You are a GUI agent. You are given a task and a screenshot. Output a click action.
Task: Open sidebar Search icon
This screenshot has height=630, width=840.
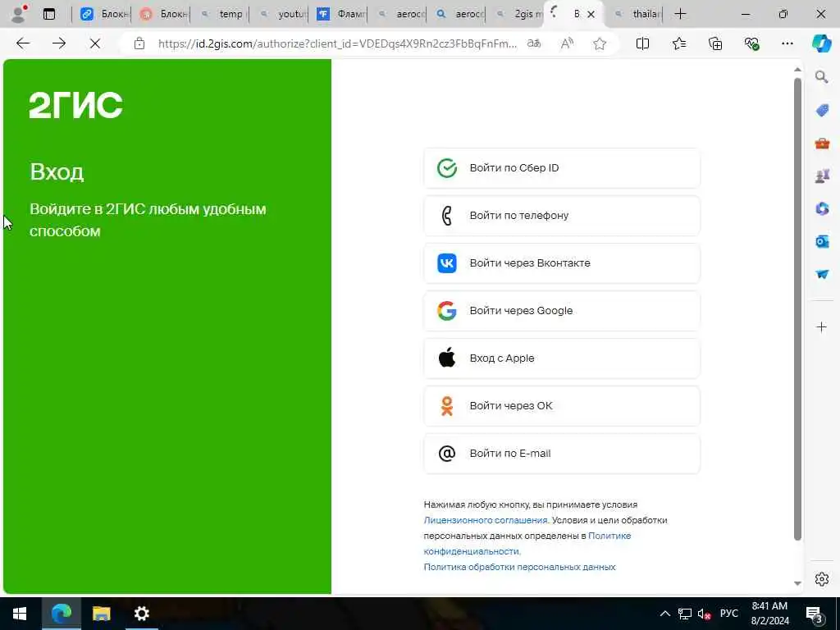click(x=821, y=77)
